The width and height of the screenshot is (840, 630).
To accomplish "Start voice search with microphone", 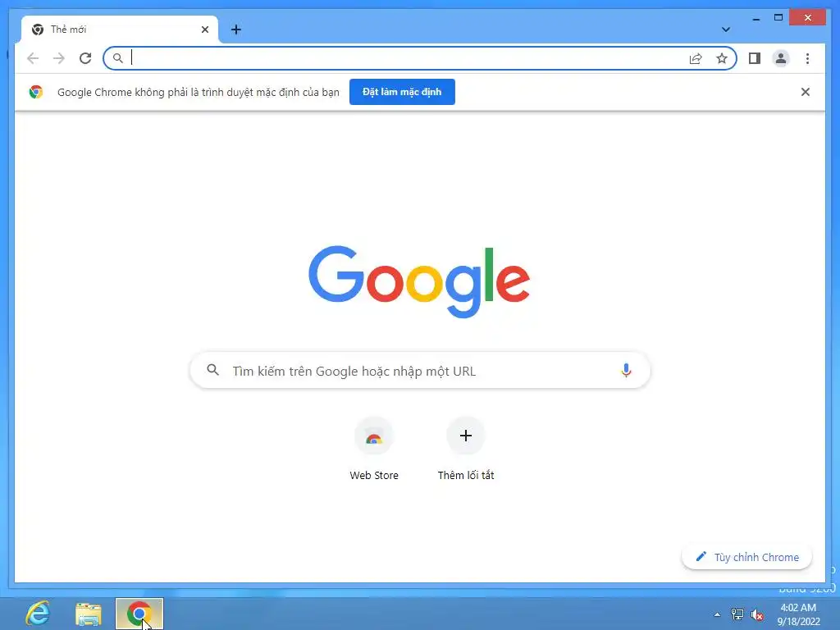I will pos(626,370).
